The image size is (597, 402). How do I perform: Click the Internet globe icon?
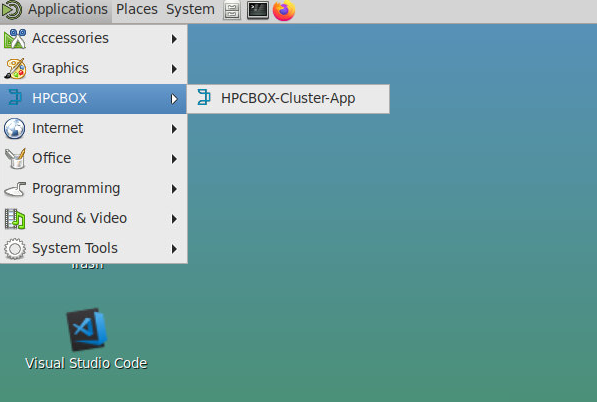[14, 129]
